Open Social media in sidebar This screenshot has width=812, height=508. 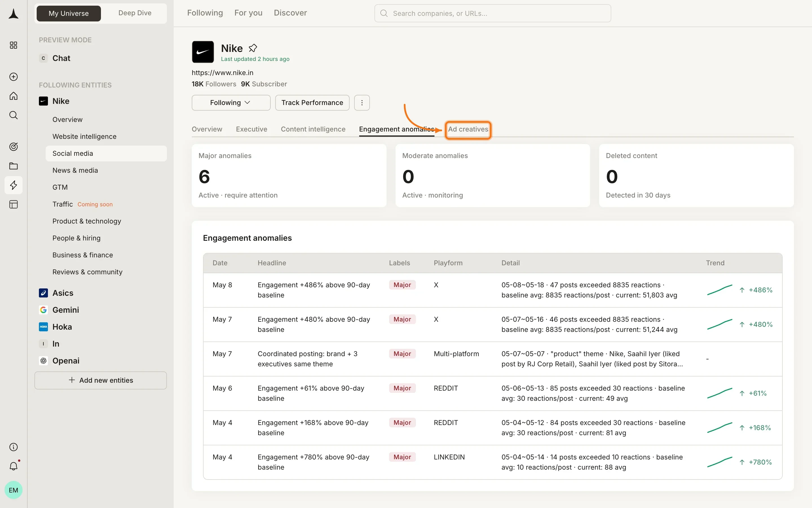(x=106, y=153)
